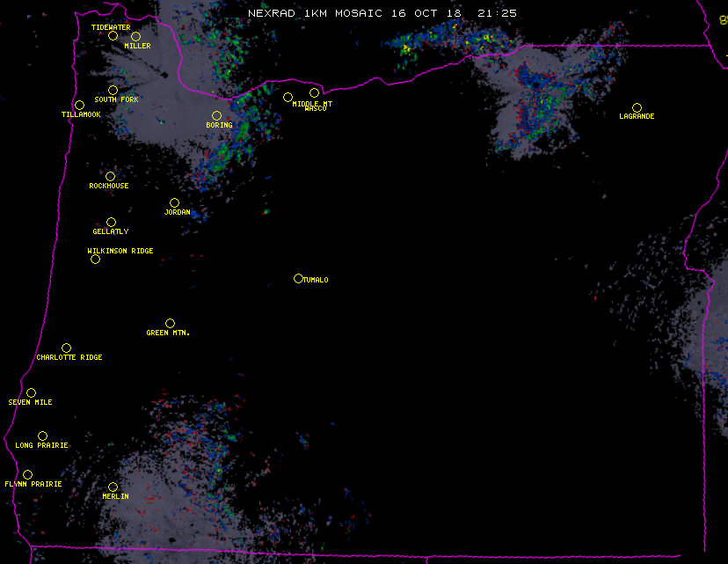Click the Wasco station circle marker
The width and height of the screenshot is (728, 564).
[314, 92]
